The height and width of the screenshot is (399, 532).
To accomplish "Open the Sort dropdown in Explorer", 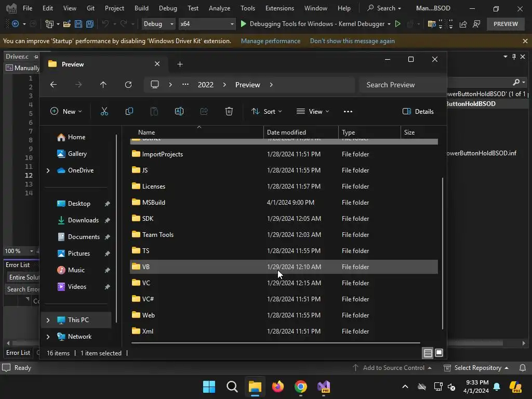I will tap(267, 111).
